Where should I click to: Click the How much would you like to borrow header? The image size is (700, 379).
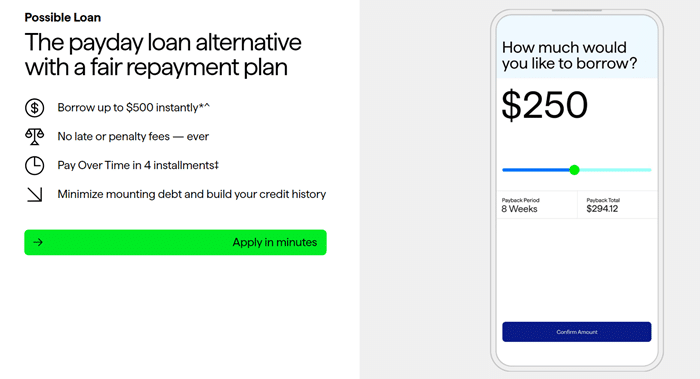(569, 55)
